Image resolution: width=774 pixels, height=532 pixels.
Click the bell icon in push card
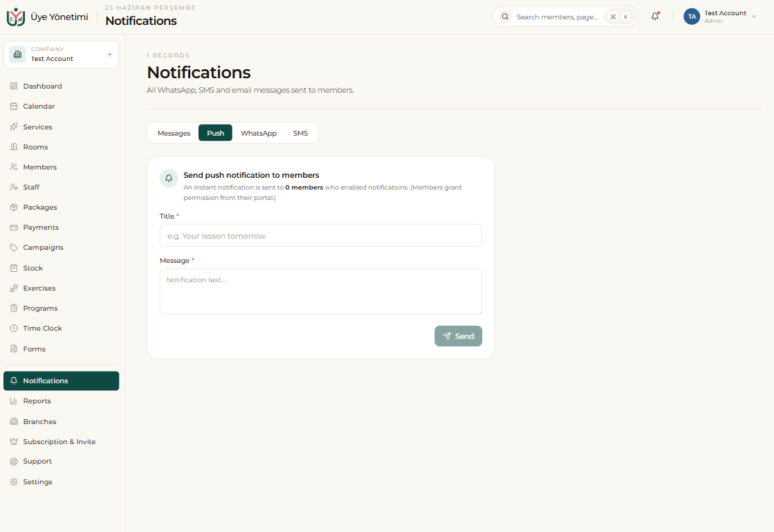(169, 178)
